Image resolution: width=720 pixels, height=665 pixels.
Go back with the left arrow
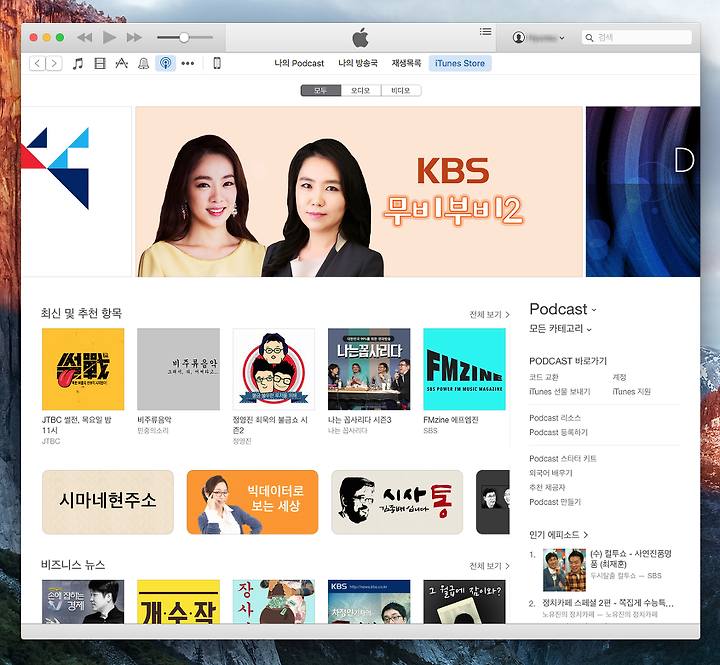tap(37, 63)
